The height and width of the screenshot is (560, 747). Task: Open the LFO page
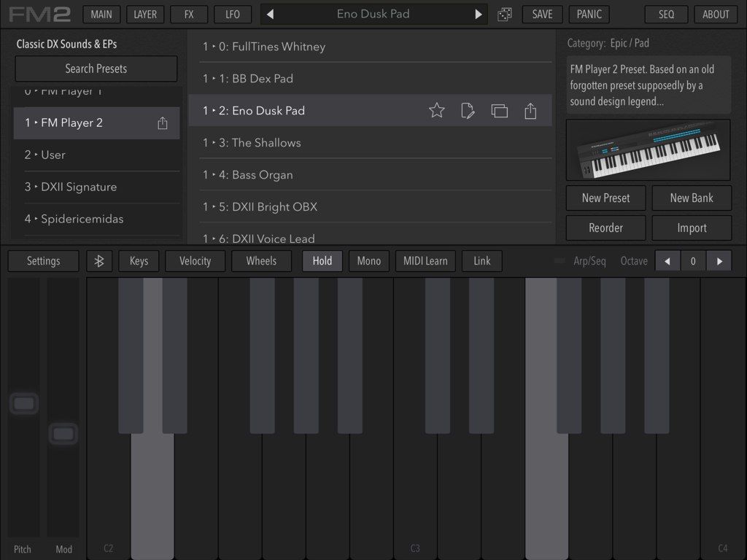(232, 14)
